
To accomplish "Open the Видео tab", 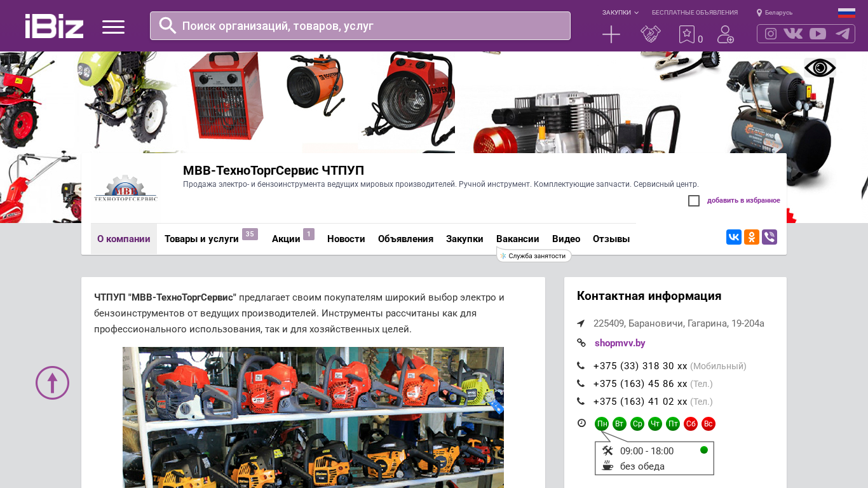I will (566, 239).
